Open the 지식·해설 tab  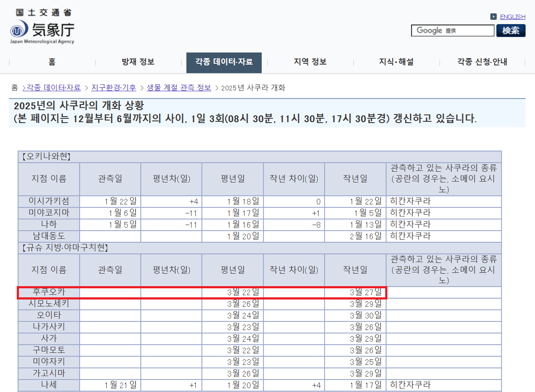(396, 62)
